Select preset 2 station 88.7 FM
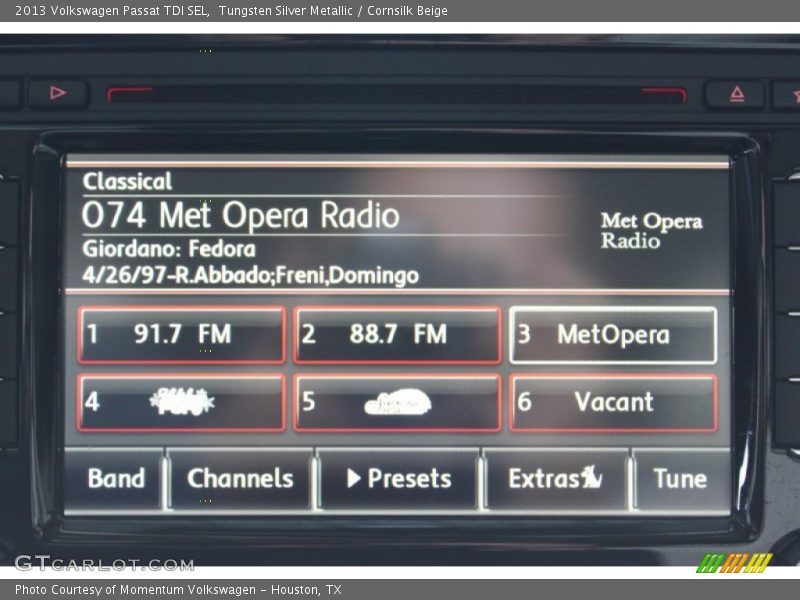Image resolution: width=800 pixels, height=600 pixels. tap(398, 335)
